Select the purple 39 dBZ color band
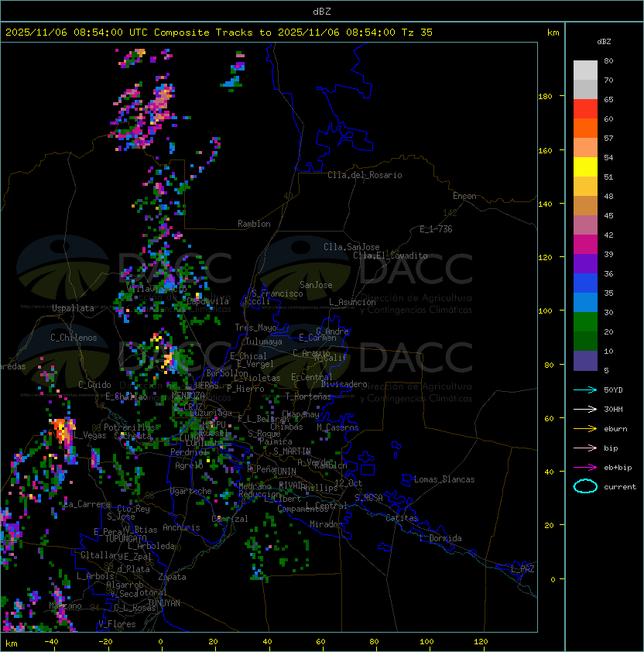 click(x=585, y=263)
